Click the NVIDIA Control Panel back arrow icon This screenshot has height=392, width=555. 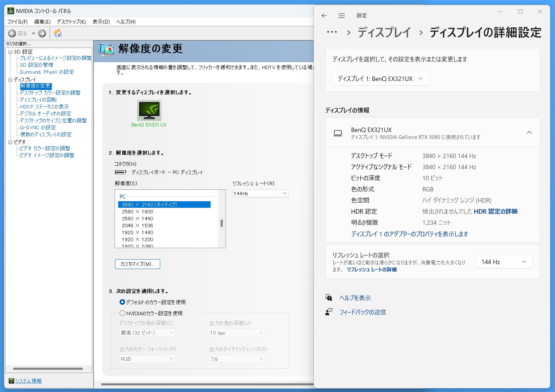12,33
